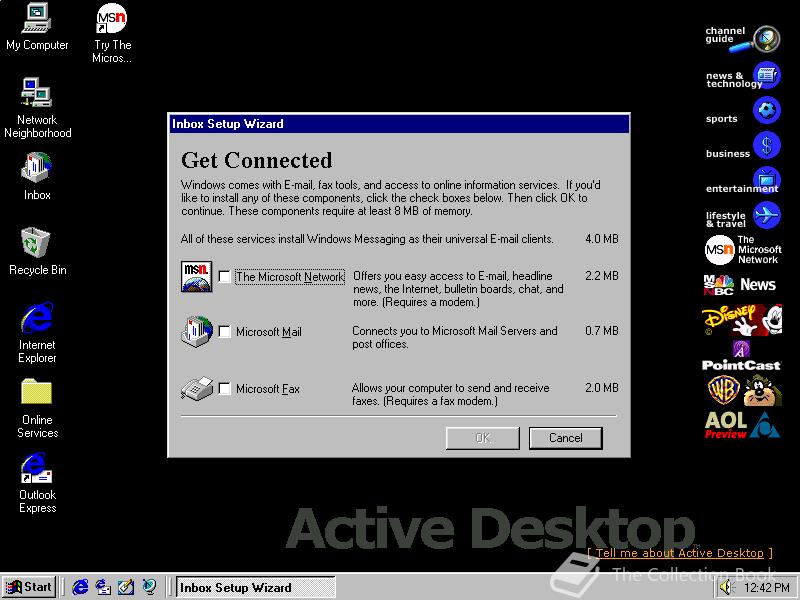Viewport: 800px width, 600px height.
Task: Open the Warner Bros channel
Action: pos(744,390)
